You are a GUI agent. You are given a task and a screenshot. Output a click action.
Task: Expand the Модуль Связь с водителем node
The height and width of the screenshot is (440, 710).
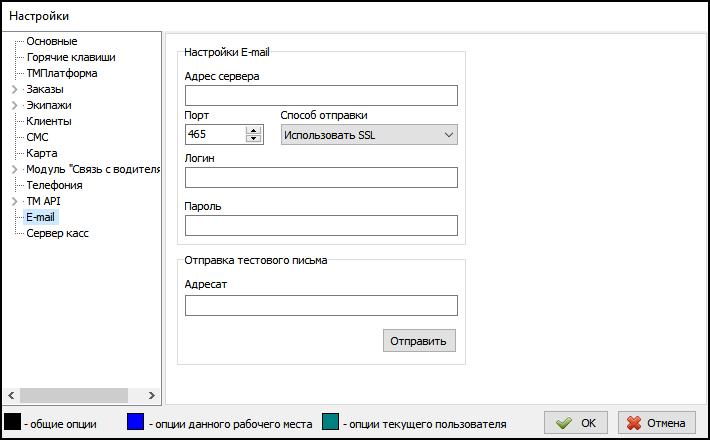coord(14,170)
